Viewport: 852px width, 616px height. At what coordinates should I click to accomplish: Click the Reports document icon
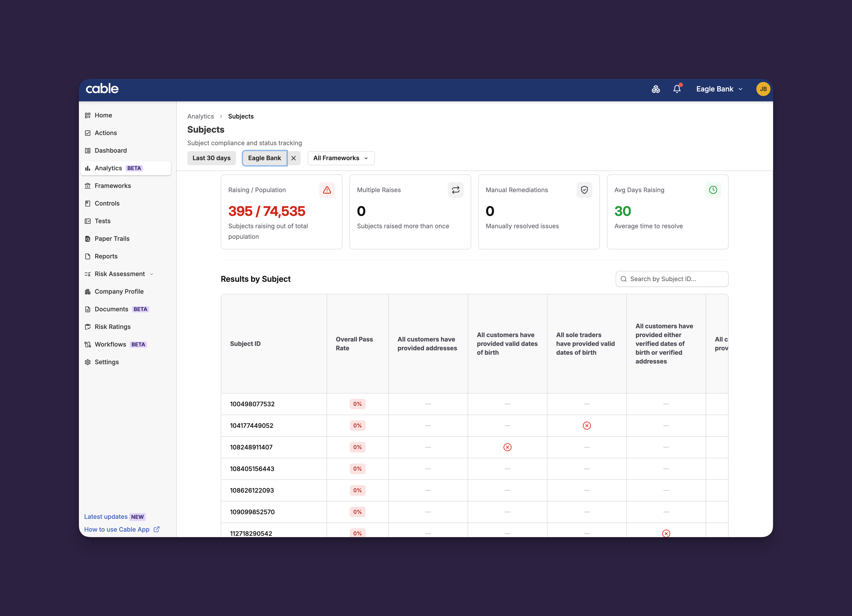click(87, 256)
